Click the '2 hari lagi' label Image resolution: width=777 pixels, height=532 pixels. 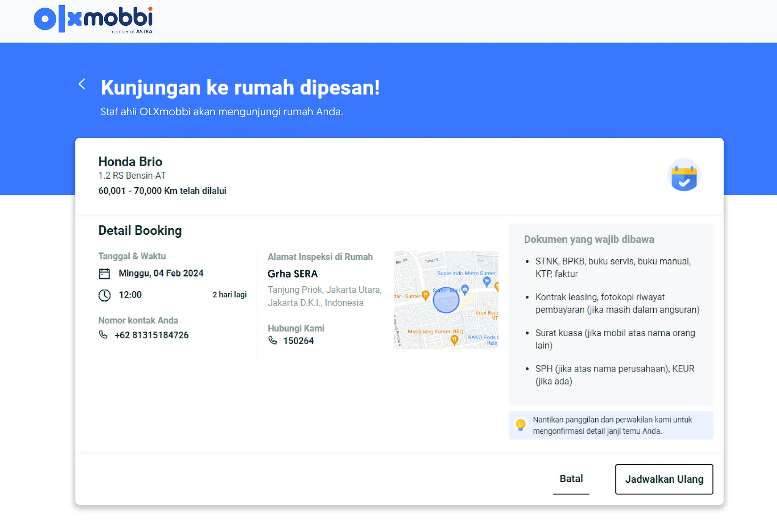pos(230,295)
